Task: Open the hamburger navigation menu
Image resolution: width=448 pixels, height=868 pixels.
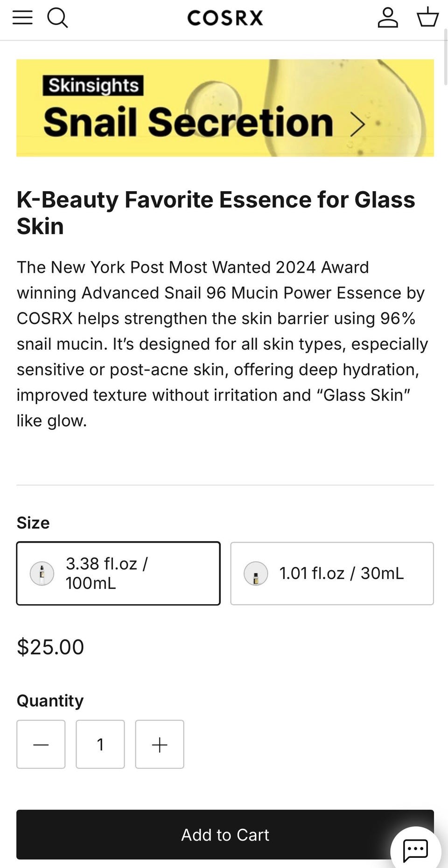Action: pos(22,18)
